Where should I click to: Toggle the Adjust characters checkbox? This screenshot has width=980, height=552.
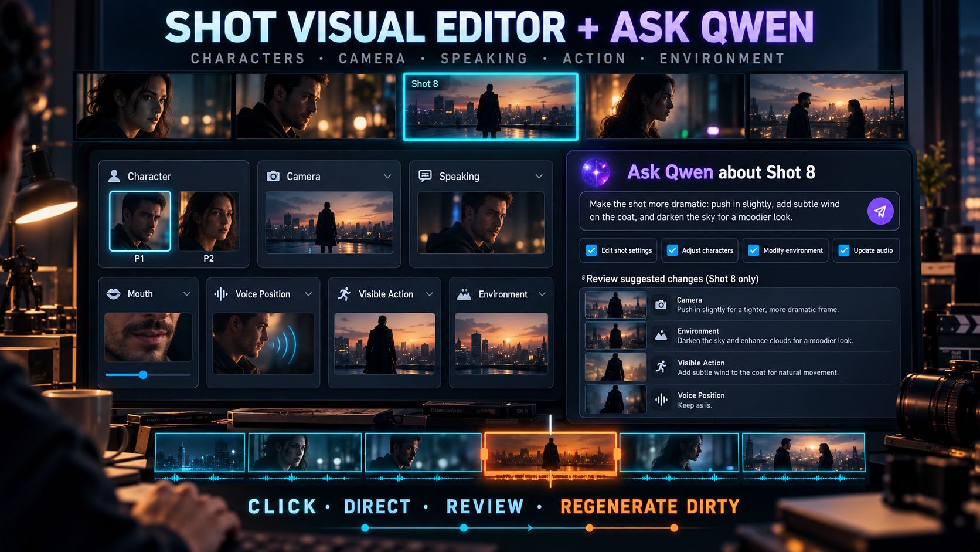click(x=672, y=250)
